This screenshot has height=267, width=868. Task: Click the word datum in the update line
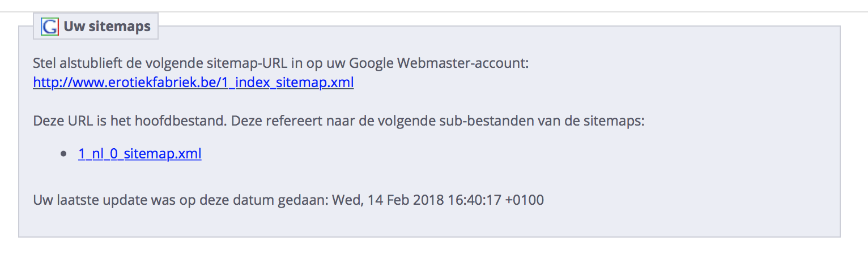point(263,200)
